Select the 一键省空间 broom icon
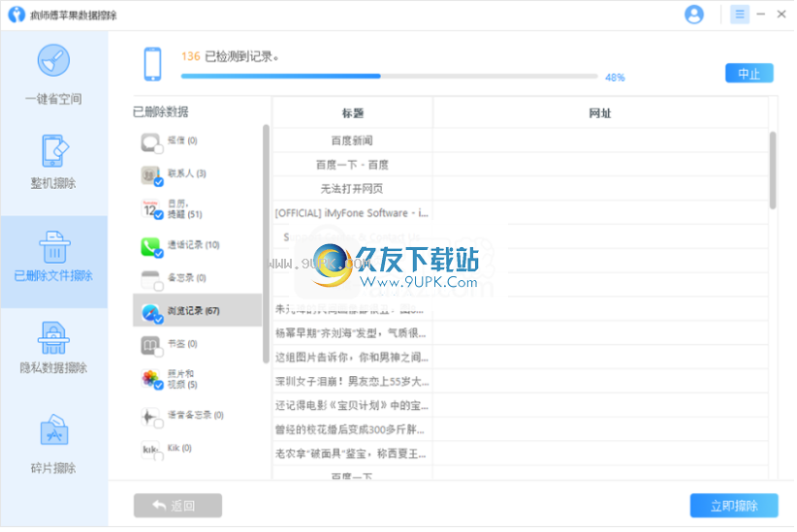This screenshot has height=532, width=797. (x=53, y=60)
